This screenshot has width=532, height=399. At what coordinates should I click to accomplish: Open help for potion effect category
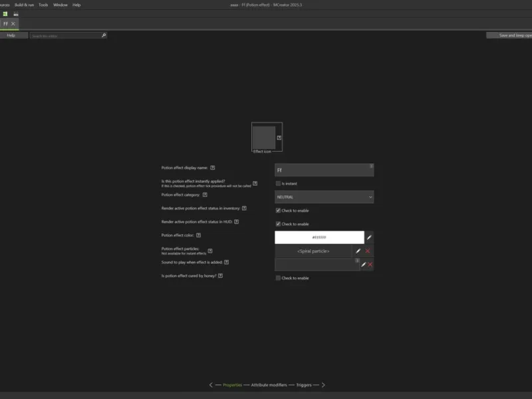[205, 195]
